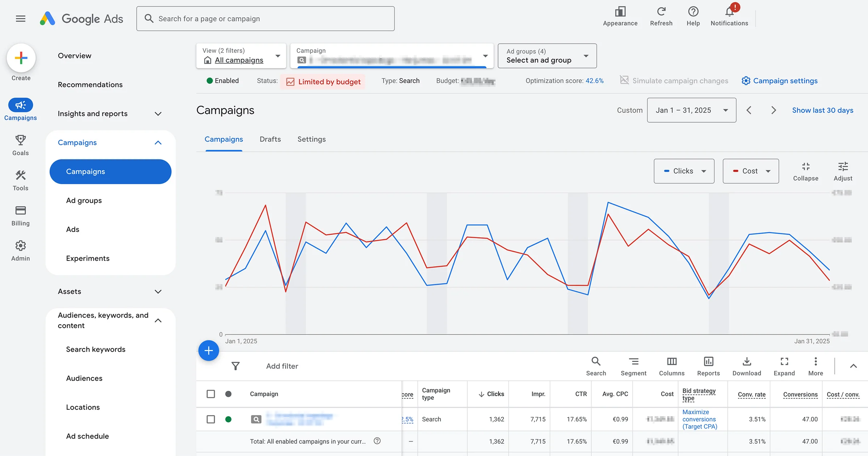Click the search for a page or campaign field
The height and width of the screenshot is (456, 868).
pos(265,18)
